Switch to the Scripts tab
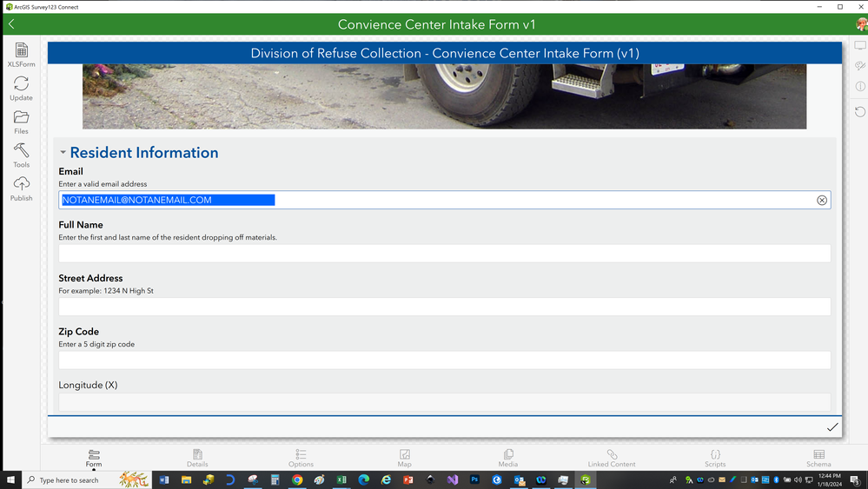This screenshot has height=489, width=868. click(x=715, y=459)
